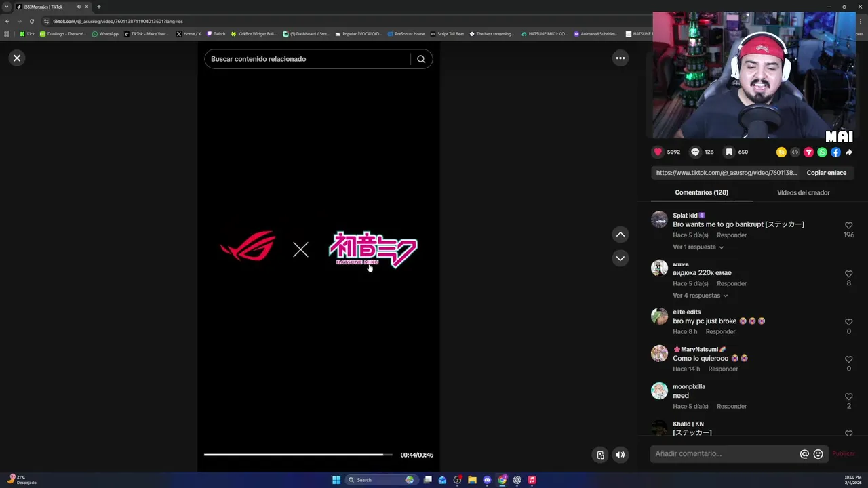868x488 pixels.
Task: Click browser reload button
Action: click(x=31, y=21)
